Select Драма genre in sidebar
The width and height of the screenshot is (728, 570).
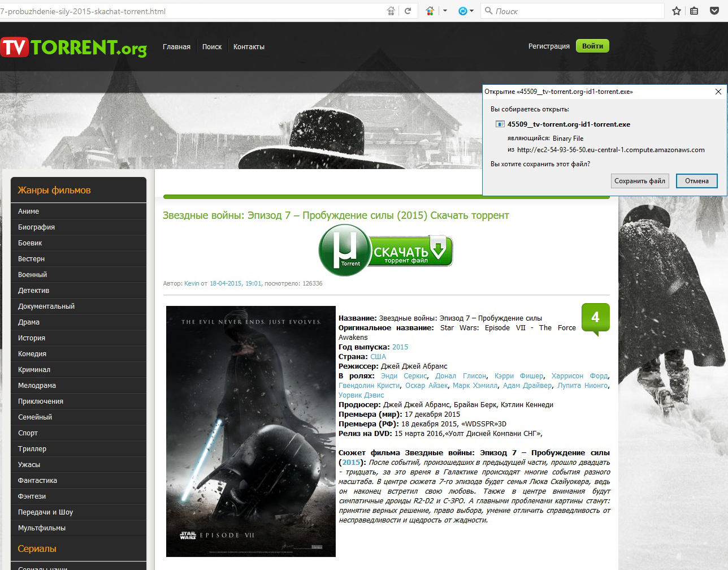pyautogui.click(x=79, y=322)
